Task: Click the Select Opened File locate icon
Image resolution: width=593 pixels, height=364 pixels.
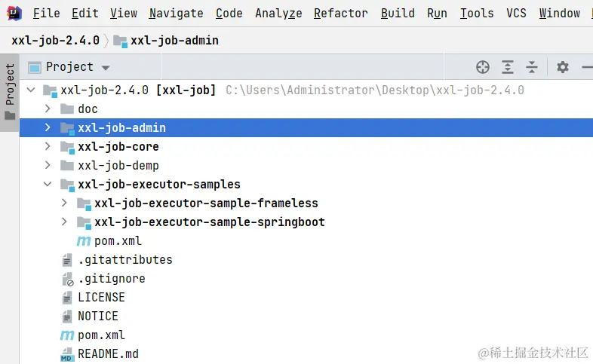Action: tap(483, 67)
